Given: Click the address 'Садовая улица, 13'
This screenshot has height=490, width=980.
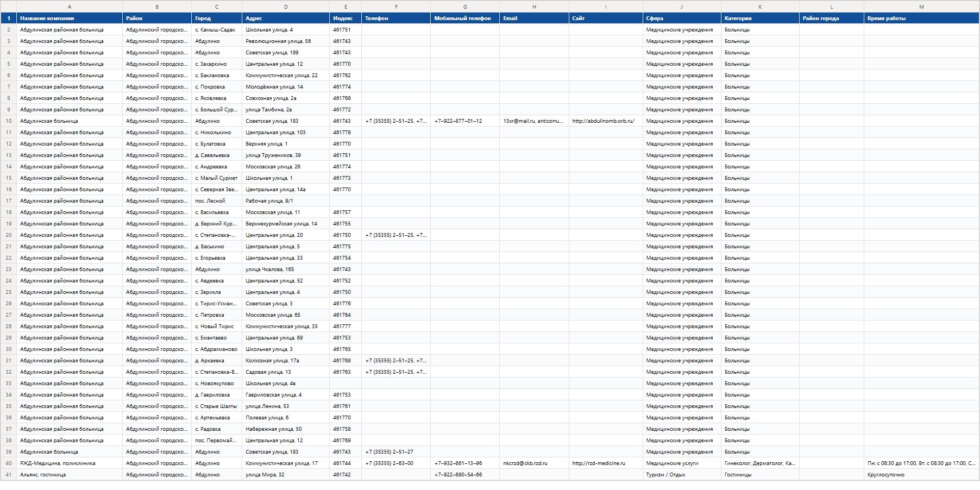Looking at the screenshot, I should [x=286, y=372].
